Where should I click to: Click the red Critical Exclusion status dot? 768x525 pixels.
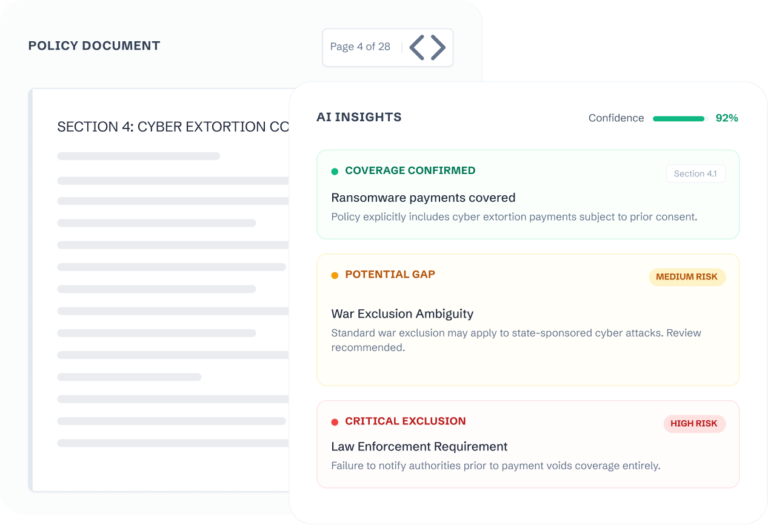[335, 422]
